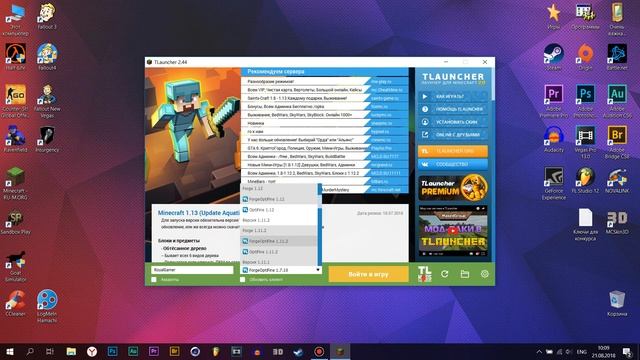Toggle the 'Аккаунты' checkbox
640x360 pixels.
154,280
